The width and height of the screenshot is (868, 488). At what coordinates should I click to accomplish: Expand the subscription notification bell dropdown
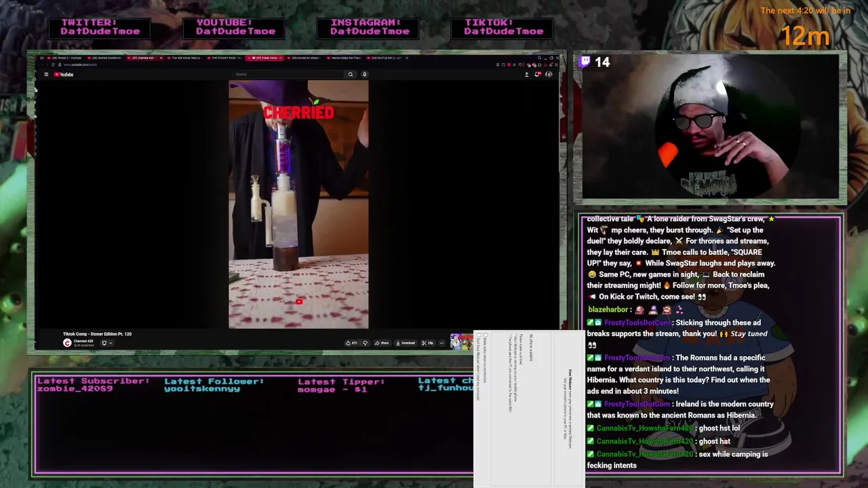tap(106, 343)
